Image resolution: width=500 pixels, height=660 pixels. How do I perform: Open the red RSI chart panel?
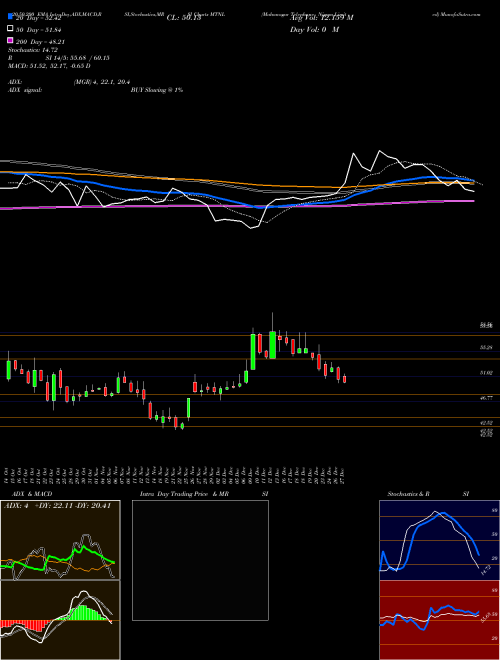[439, 620]
